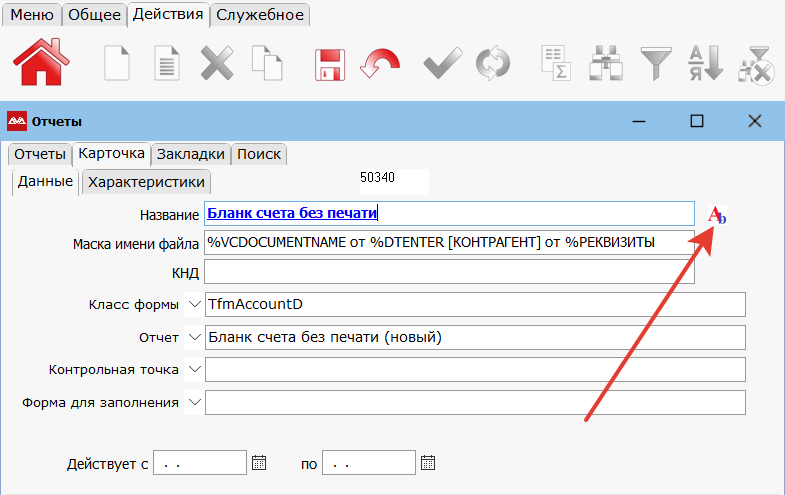Open the Характеристики subtab

click(146, 182)
